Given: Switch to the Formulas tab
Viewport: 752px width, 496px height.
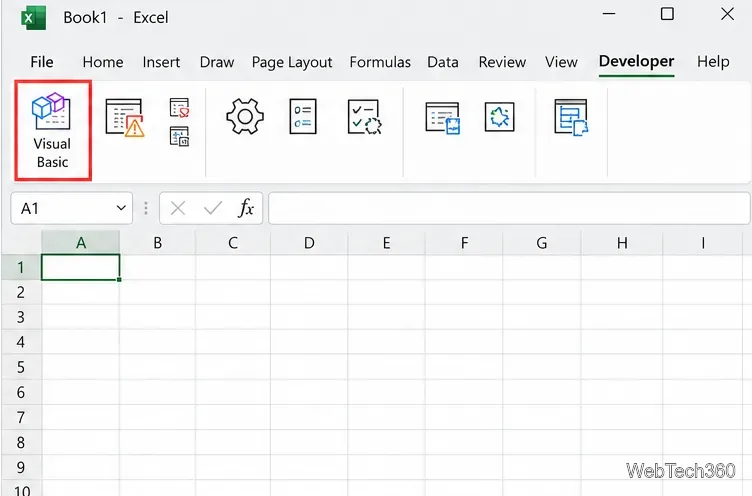Looking at the screenshot, I should (x=380, y=62).
